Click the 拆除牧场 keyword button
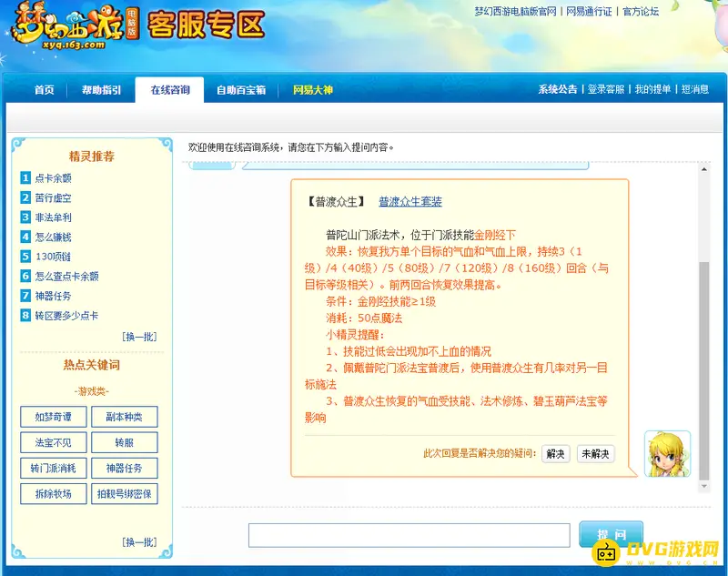The image size is (728, 576). coord(54,494)
